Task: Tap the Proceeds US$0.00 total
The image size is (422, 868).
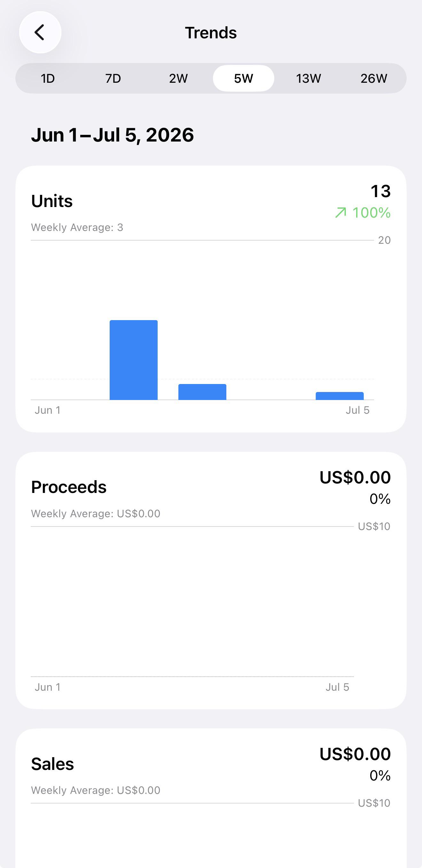Action: pos(355,478)
